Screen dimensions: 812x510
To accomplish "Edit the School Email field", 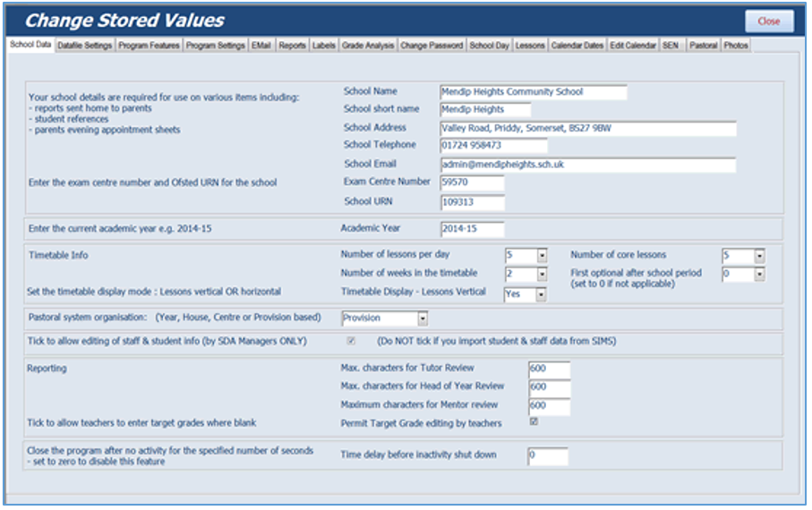I will coord(588,165).
